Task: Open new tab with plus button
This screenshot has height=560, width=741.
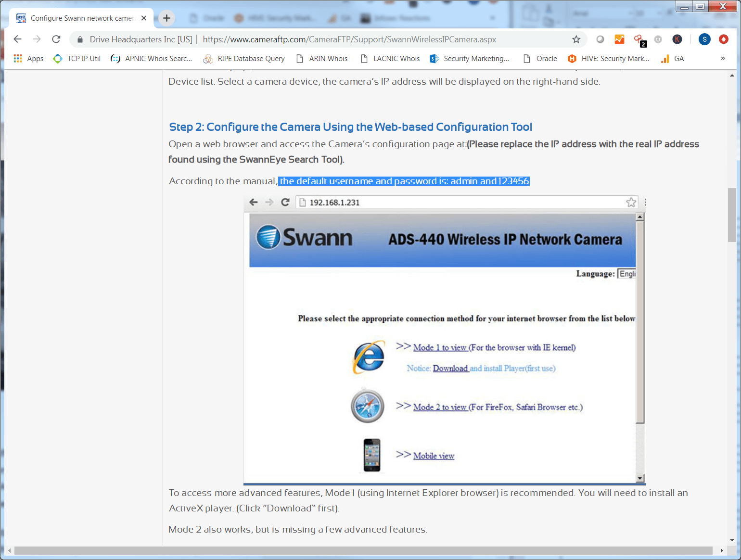Action: (166, 18)
